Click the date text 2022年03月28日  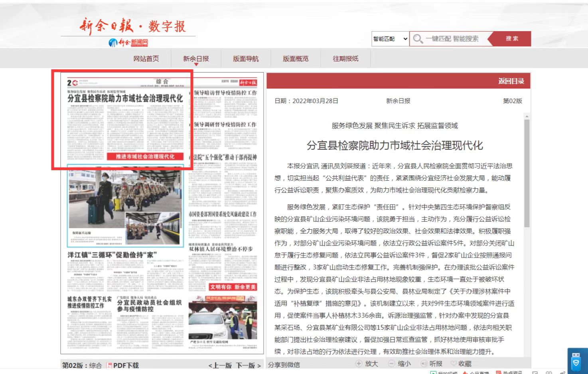[x=315, y=101]
